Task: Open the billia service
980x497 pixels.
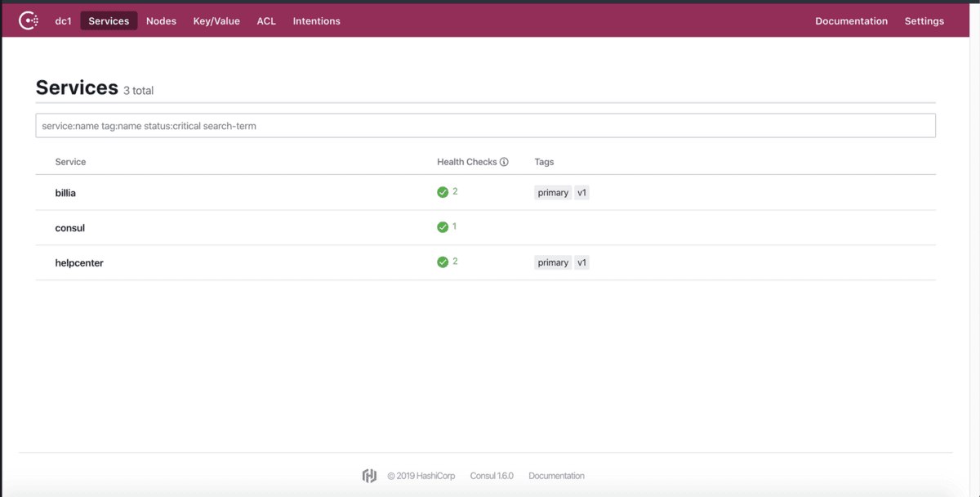Action: point(65,193)
